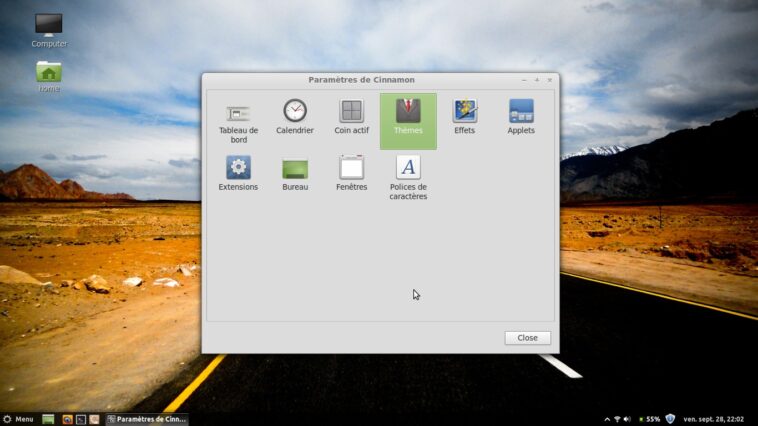
Task: Open Coin actif hot corner settings
Action: (x=351, y=117)
